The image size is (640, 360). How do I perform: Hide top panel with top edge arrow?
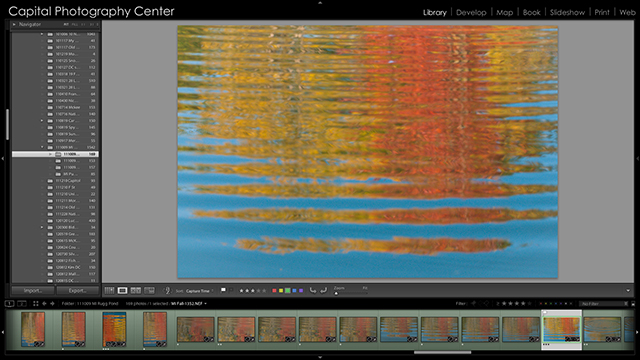coord(320,2)
